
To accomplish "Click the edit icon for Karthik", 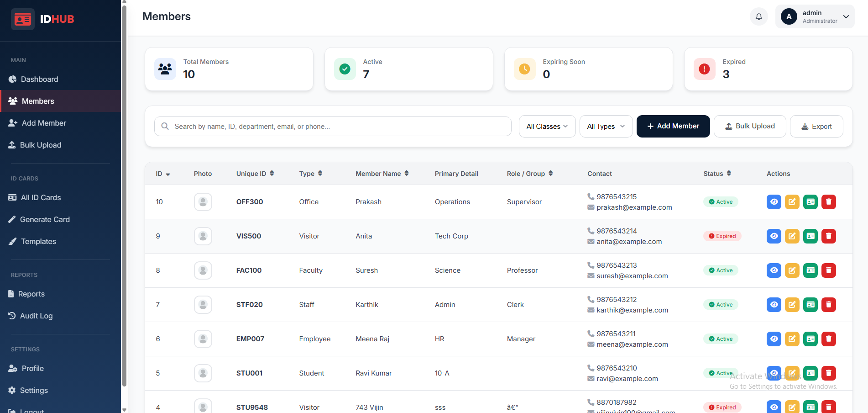I will 792,305.
